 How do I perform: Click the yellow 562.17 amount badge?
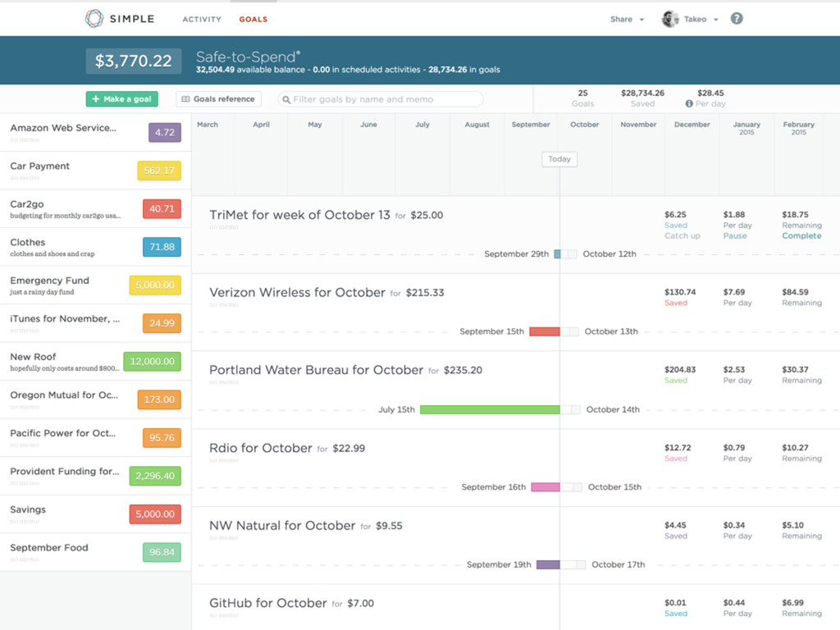[x=159, y=171]
